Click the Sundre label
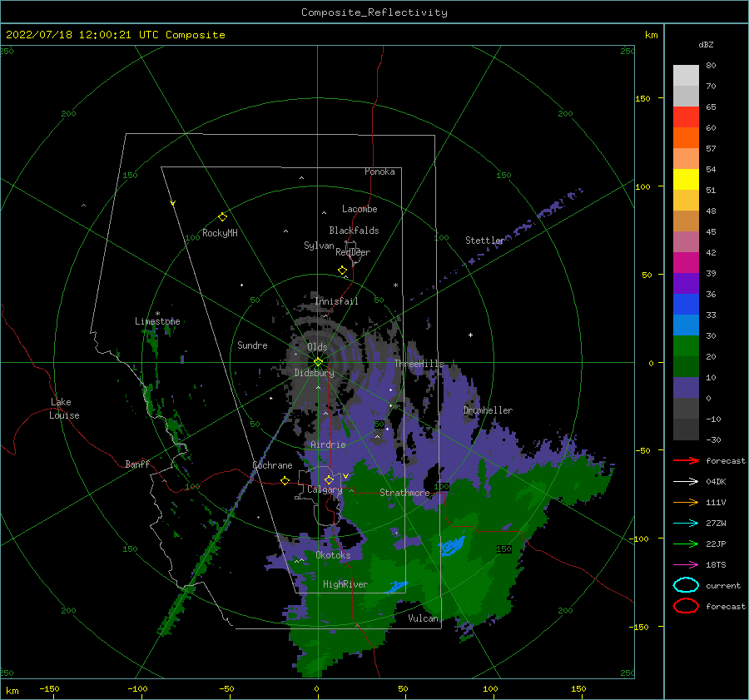 pyautogui.click(x=253, y=345)
